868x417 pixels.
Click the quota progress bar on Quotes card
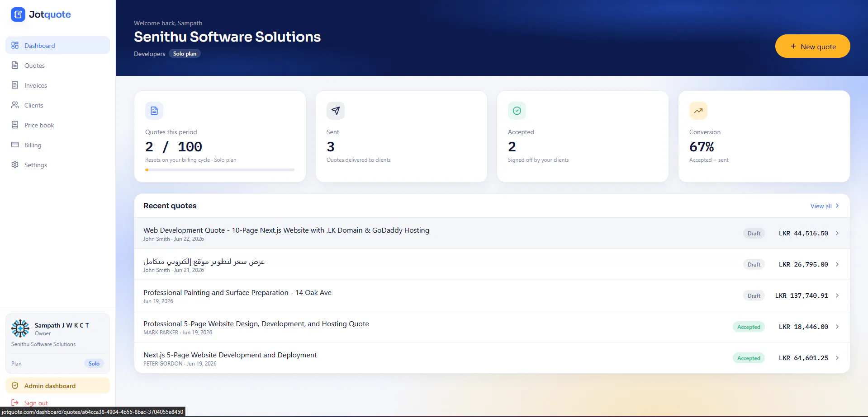(x=220, y=170)
